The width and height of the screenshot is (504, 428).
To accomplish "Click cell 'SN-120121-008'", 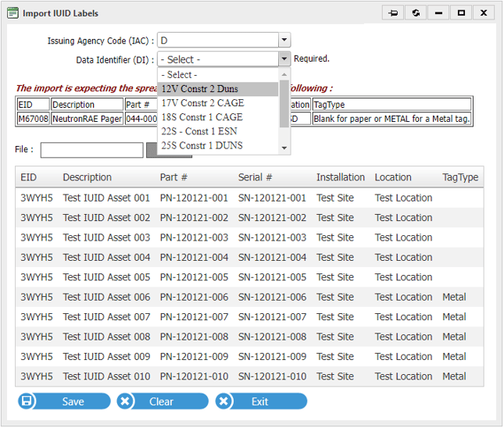I will point(272,337).
